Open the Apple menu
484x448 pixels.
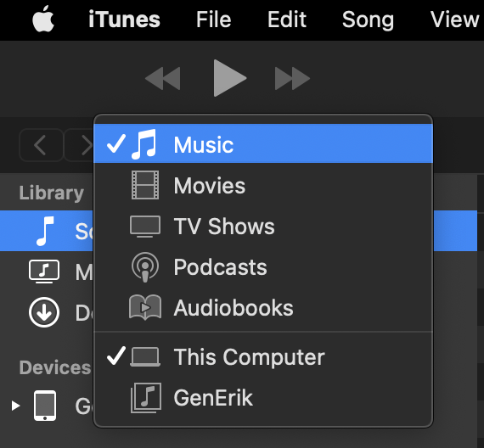pos(43,20)
